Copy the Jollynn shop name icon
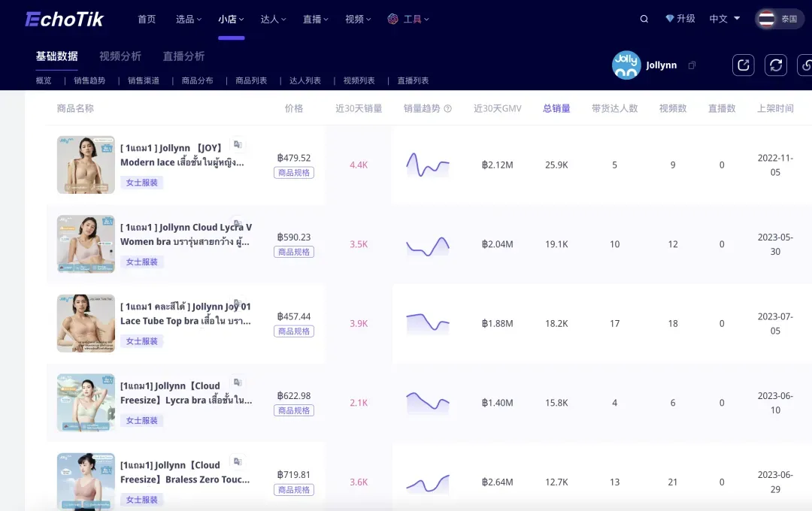The height and width of the screenshot is (511, 812). coord(692,65)
